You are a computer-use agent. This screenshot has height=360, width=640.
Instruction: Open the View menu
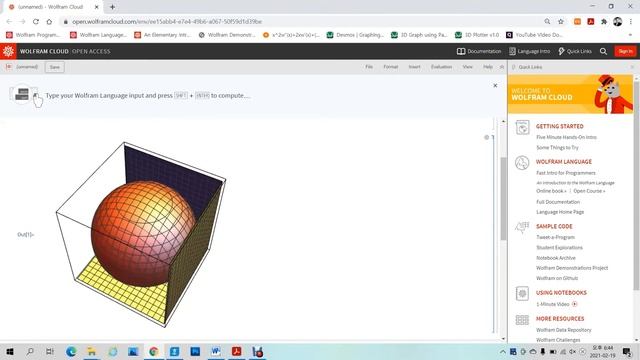467,67
